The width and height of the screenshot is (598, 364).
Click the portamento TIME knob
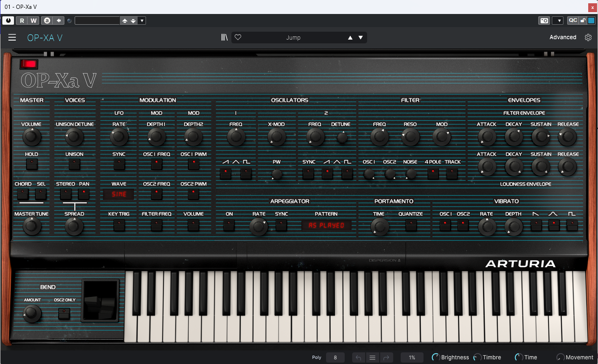[x=379, y=227]
